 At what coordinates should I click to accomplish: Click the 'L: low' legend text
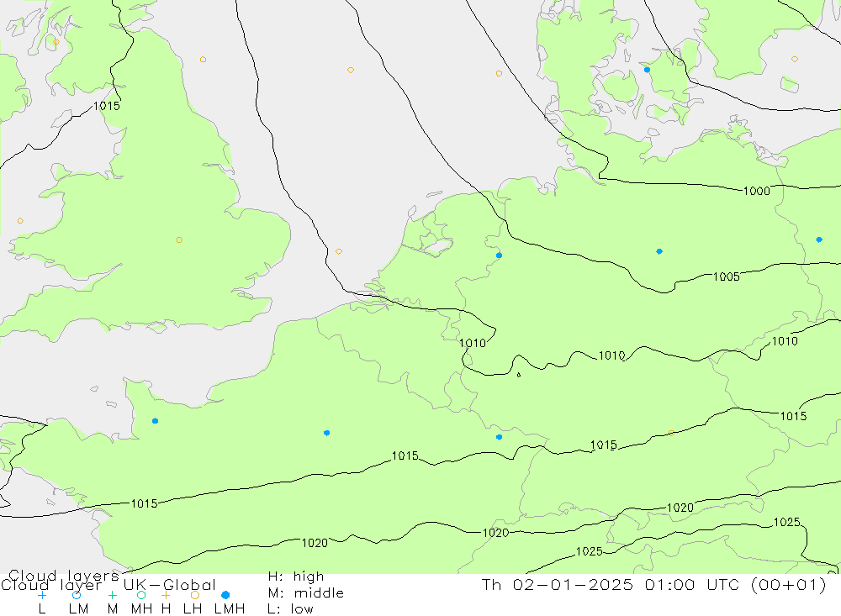point(290,609)
